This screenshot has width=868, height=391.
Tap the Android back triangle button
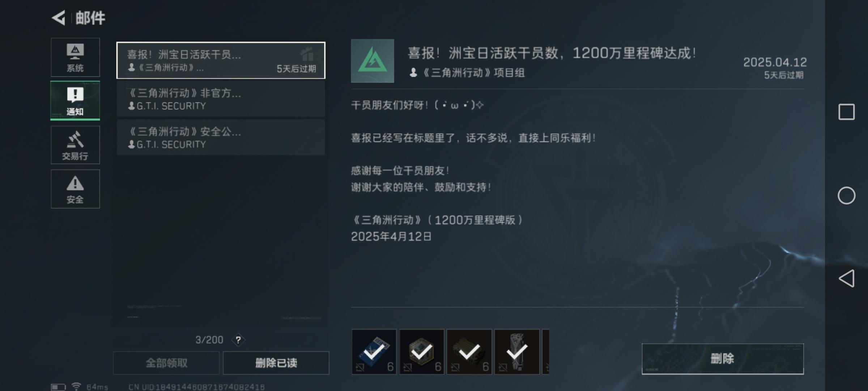(847, 278)
